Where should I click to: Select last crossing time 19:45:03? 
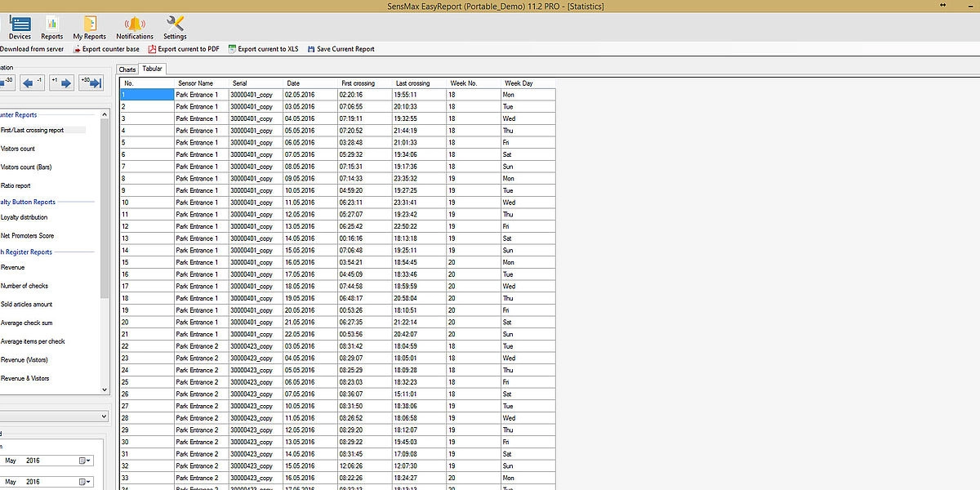click(420, 442)
